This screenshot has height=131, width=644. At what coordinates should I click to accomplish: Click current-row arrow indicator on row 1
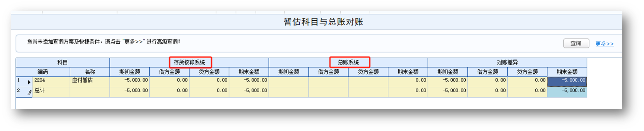(x=29, y=82)
